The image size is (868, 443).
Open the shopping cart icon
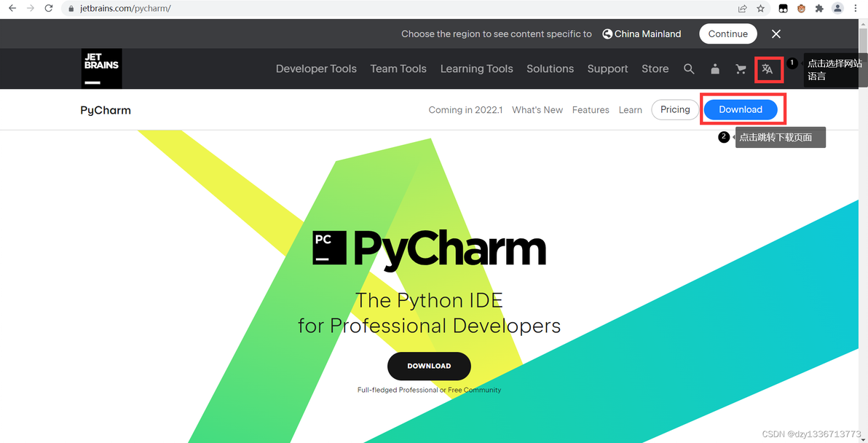[741, 69]
